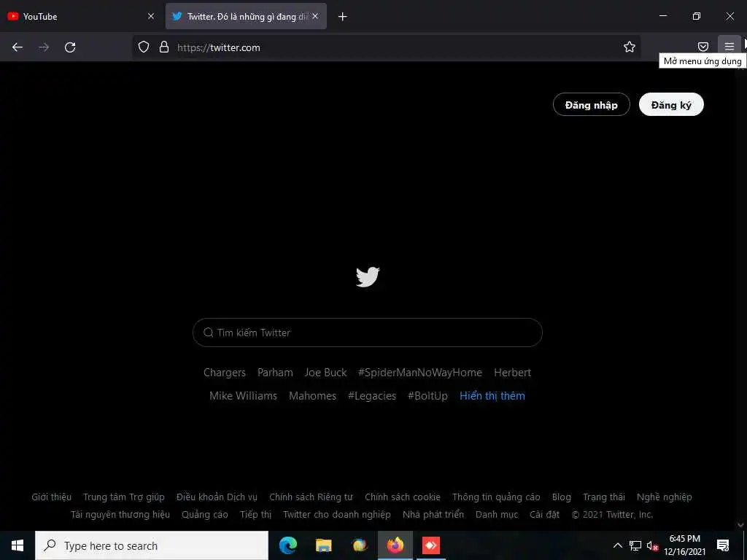Open the Parham trend
The width and height of the screenshot is (747, 560).
[275, 373]
